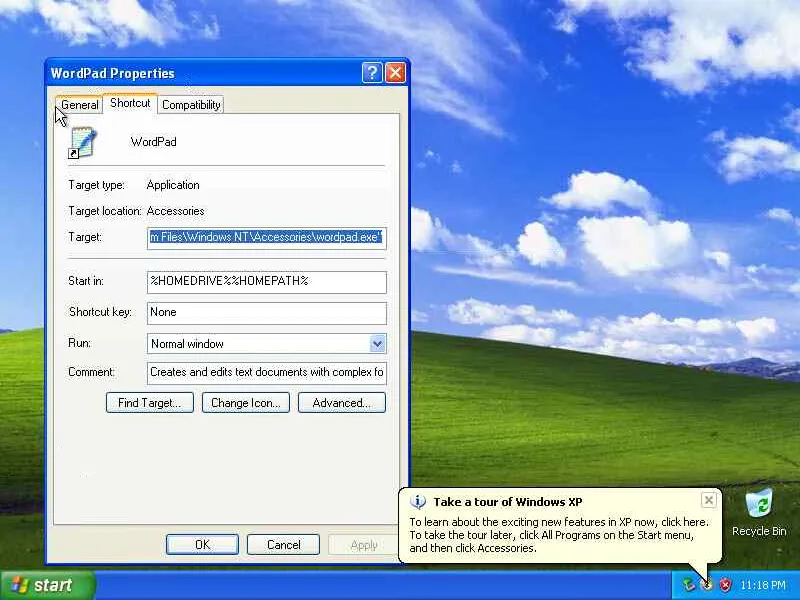Screen dimensions: 800x600
Task: Click the red security shield tray icon
Action: click(x=725, y=585)
